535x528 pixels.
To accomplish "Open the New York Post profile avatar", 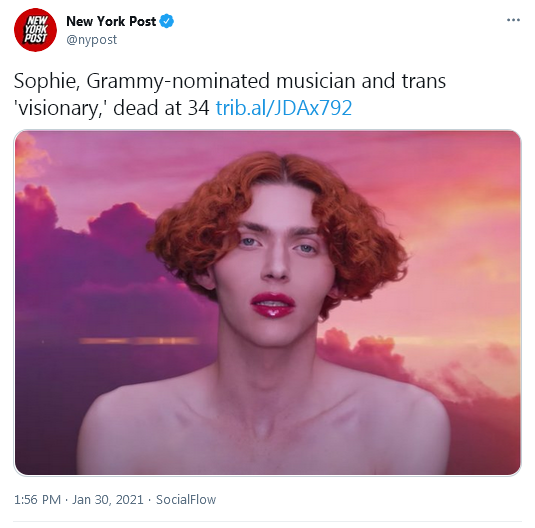I will pos(35,30).
